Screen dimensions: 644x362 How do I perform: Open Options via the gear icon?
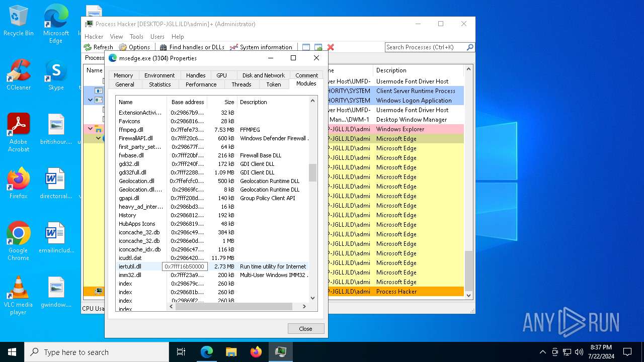pyautogui.click(x=123, y=47)
